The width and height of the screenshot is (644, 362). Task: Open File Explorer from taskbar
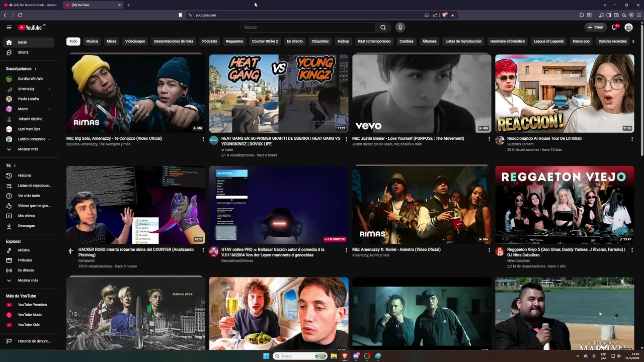click(334, 356)
